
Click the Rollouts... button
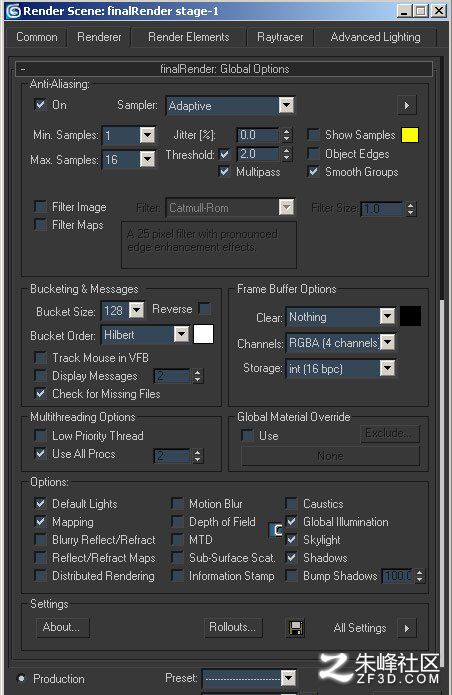(x=233, y=627)
